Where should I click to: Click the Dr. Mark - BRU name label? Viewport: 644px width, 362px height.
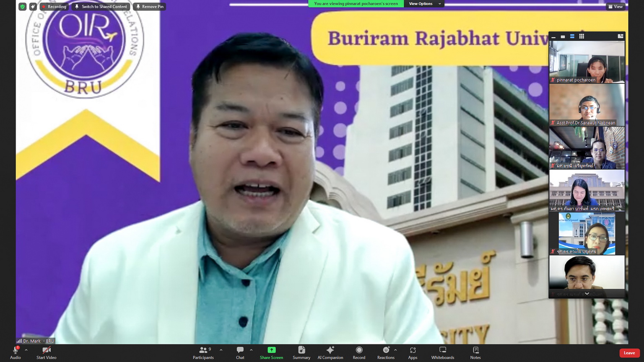coord(36,341)
